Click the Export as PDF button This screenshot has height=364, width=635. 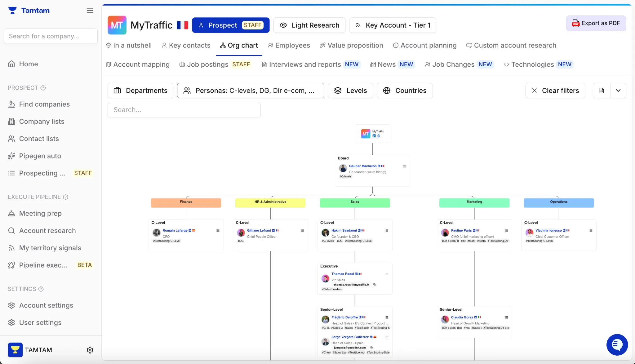[596, 23]
